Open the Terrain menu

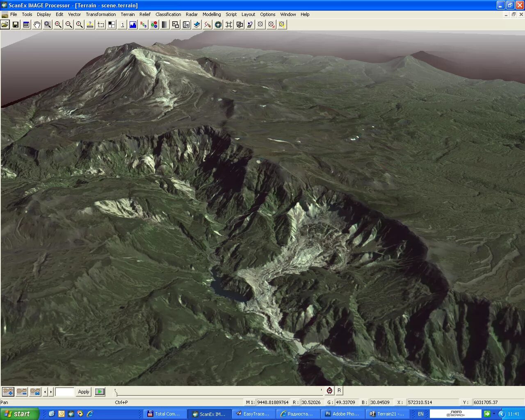[x=128, y=14]
